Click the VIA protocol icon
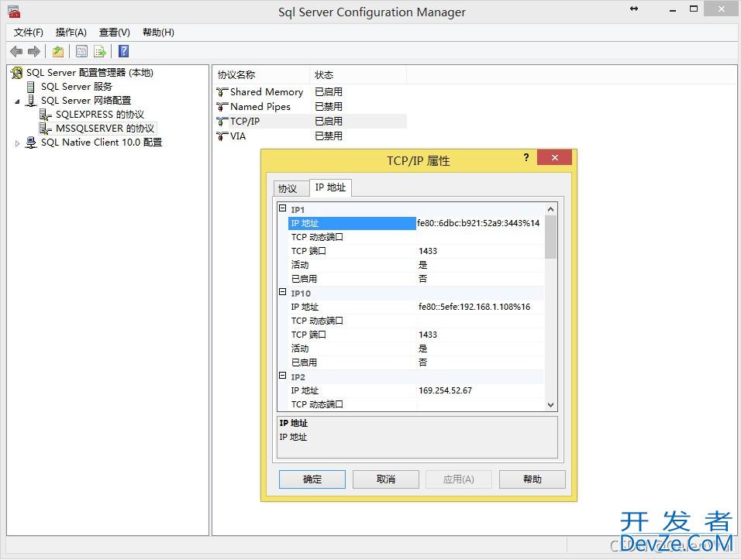The image size is (741, 560). 222,136
